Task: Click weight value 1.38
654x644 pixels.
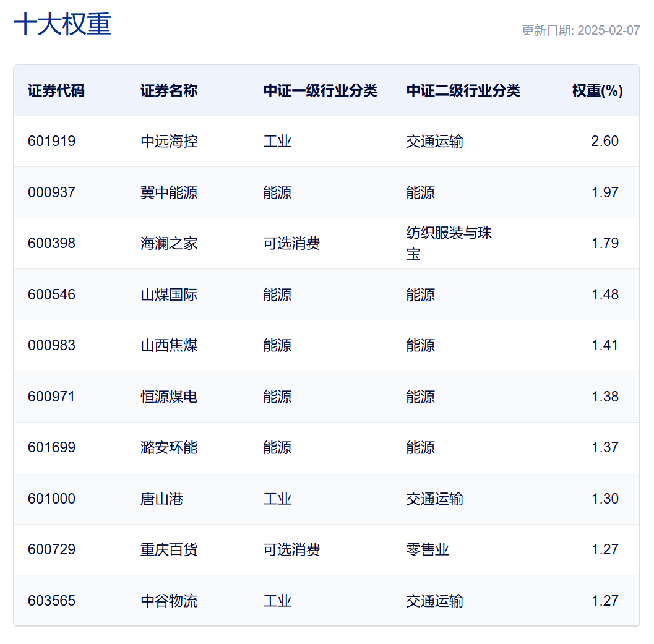Action: 605,397
